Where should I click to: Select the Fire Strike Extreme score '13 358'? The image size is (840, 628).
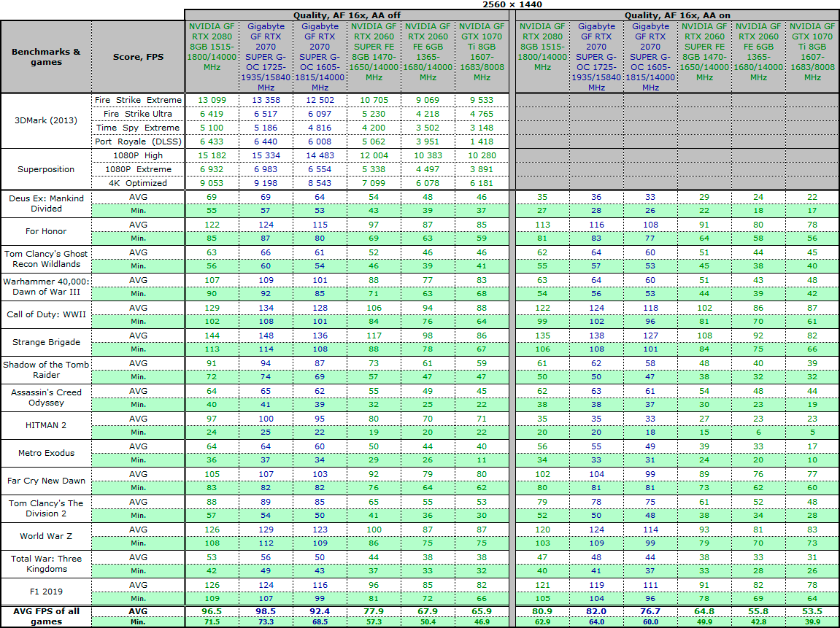click(266, 100)
